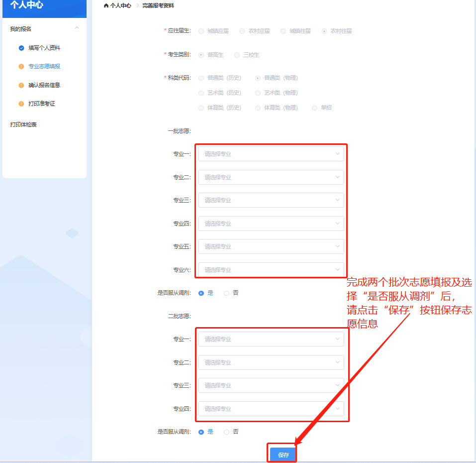Click the orange warning icon beside 确认报名信息

[x=21, y=85]
